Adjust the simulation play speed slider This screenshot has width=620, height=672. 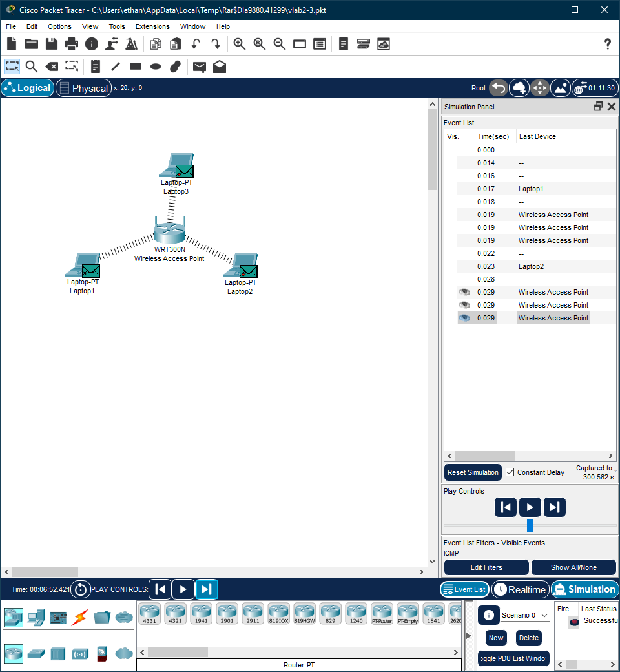tap(530, 525)
